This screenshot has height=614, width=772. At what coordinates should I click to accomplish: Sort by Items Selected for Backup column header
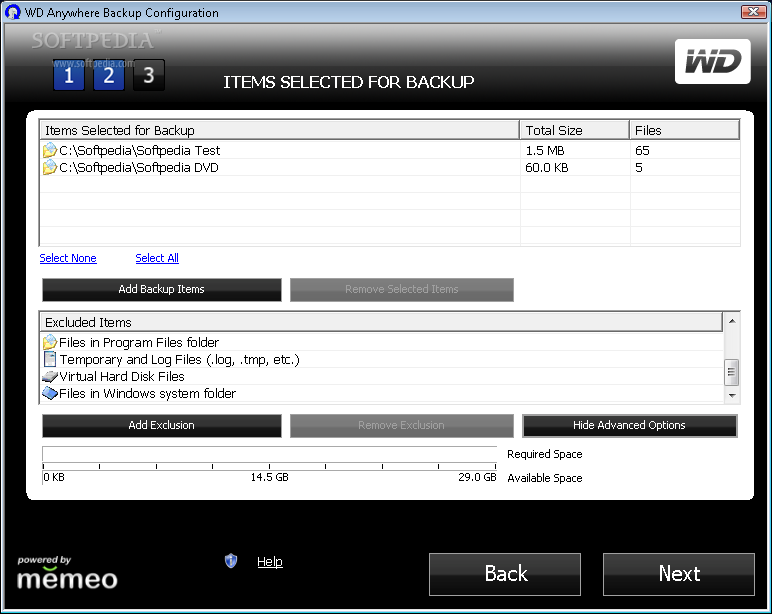point(280,130)
